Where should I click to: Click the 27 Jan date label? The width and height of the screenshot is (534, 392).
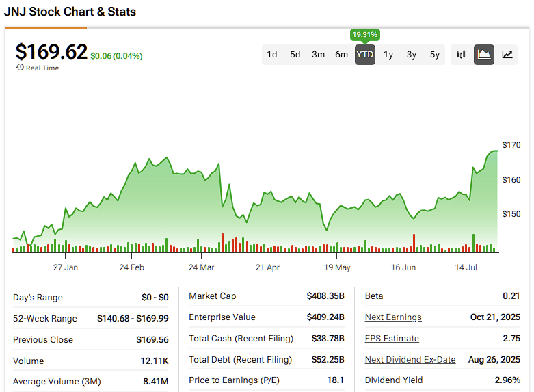[x=66, y=267]
